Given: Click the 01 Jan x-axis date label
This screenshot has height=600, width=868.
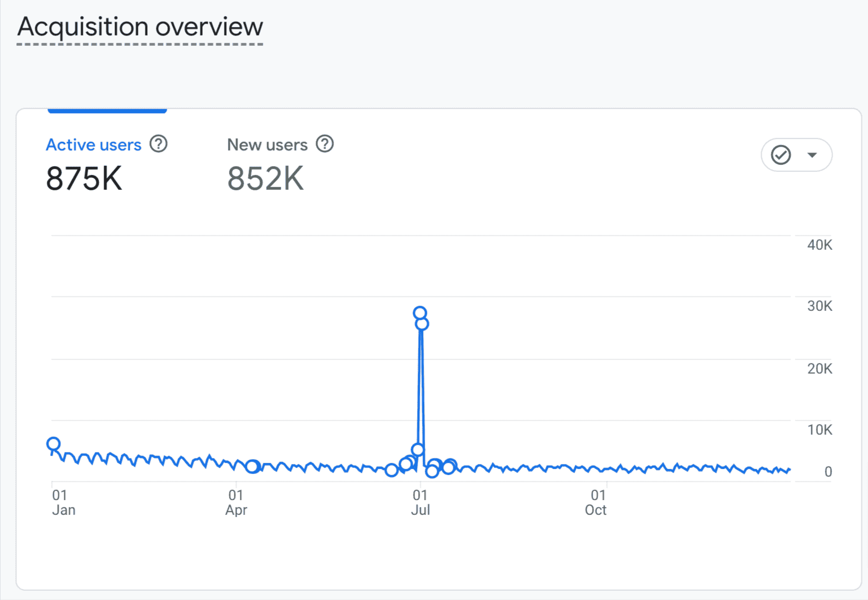Looking at the screenshot, I should (63, 502).
